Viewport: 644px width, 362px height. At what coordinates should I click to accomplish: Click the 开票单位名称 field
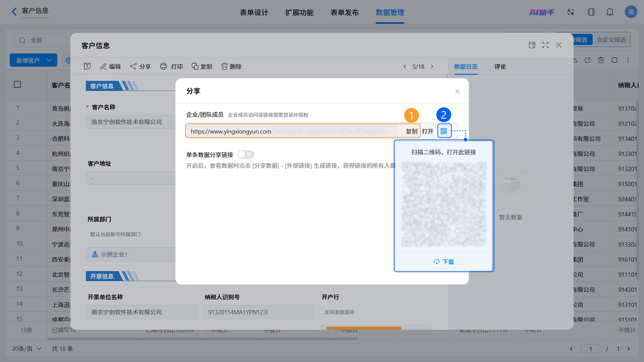[x=141, y=312]
